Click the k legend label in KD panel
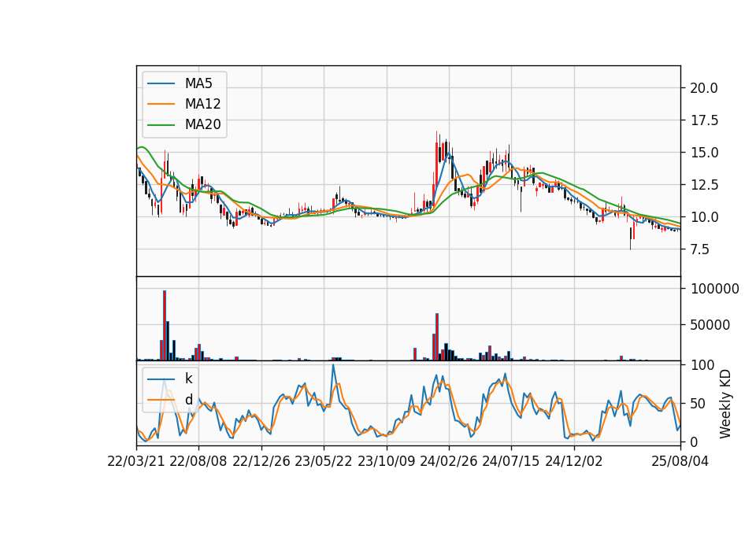The width and height of the screenshot is (756, 543). click(x=188, y=379)
